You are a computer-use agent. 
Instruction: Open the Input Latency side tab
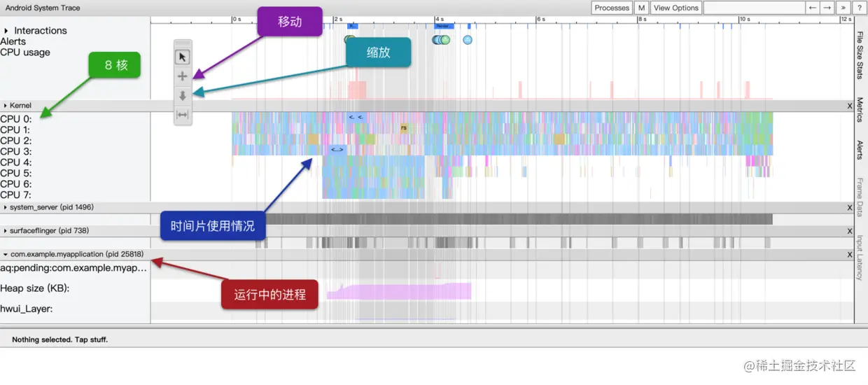(860, 258)
